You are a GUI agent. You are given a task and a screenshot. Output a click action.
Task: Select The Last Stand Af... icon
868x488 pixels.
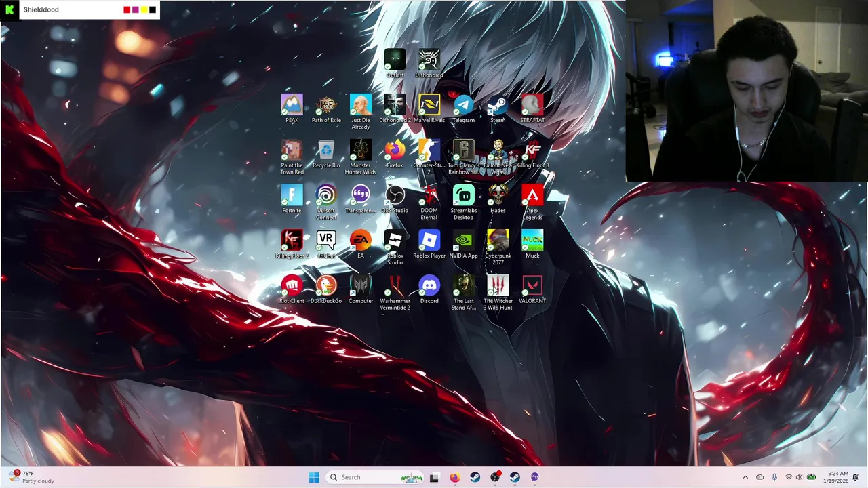click(464, 293)
